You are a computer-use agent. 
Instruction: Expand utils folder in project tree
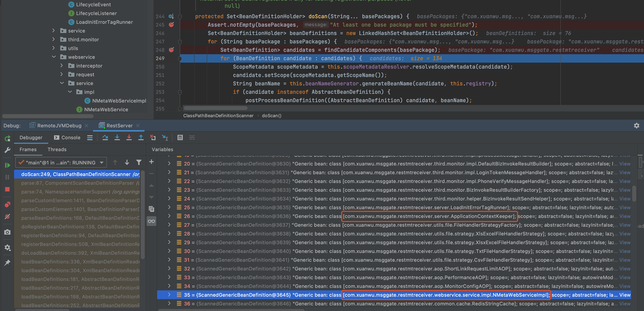click(x=53, y=48)
